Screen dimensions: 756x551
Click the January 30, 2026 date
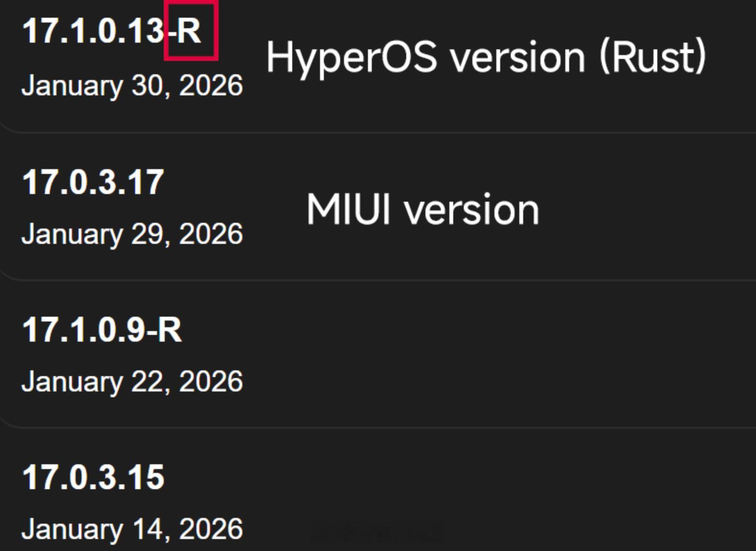point(133,86)
